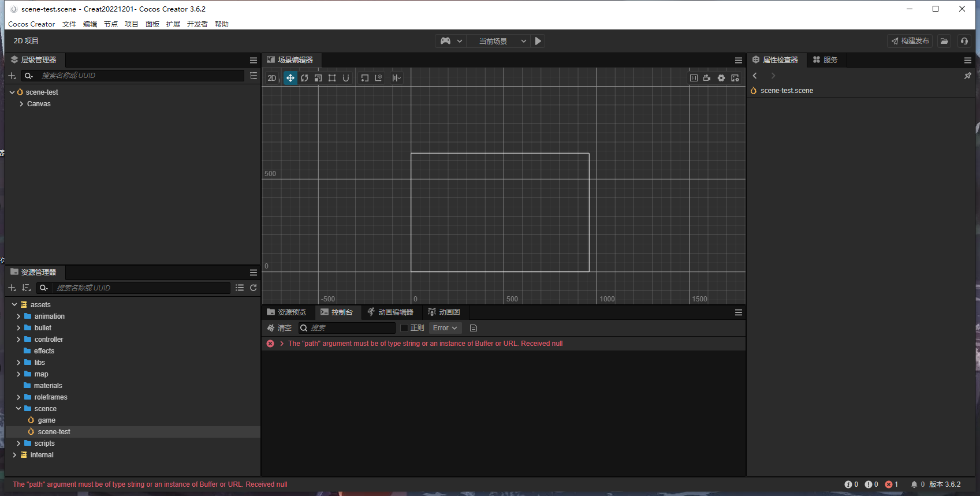
Task: Click the console search field
Action: coord(347,328)
